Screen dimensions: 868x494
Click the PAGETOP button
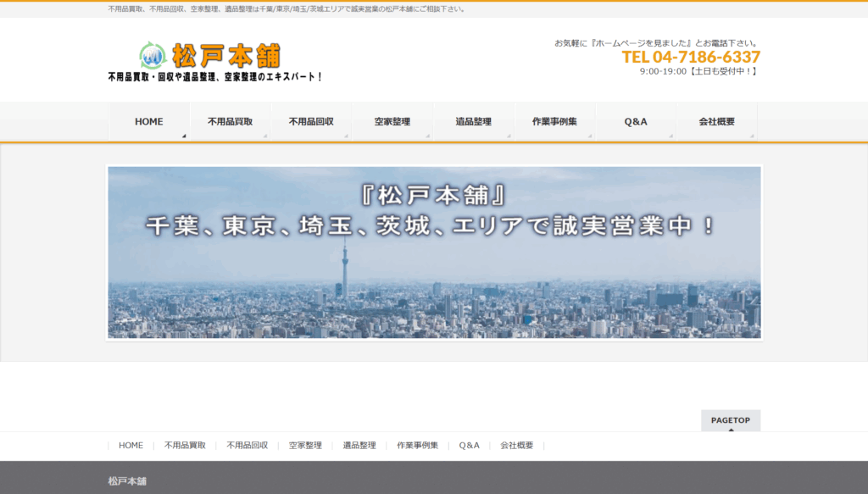tap(730, 421)
